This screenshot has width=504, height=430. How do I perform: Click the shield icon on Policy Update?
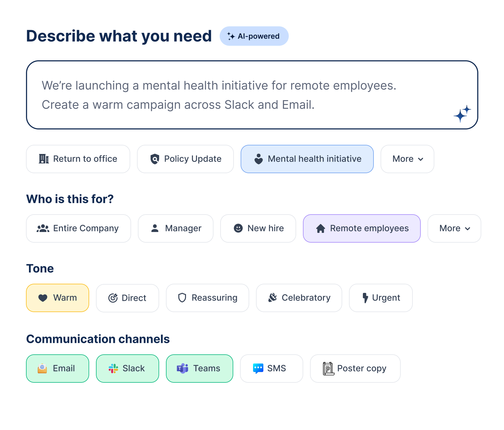tap(155, 159)
